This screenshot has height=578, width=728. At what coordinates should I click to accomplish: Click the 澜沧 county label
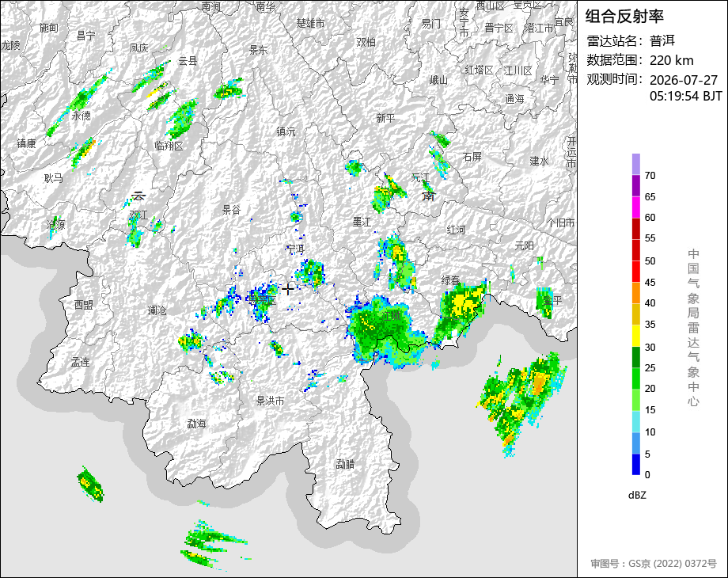pyautogui.click(x=157, y=310)
